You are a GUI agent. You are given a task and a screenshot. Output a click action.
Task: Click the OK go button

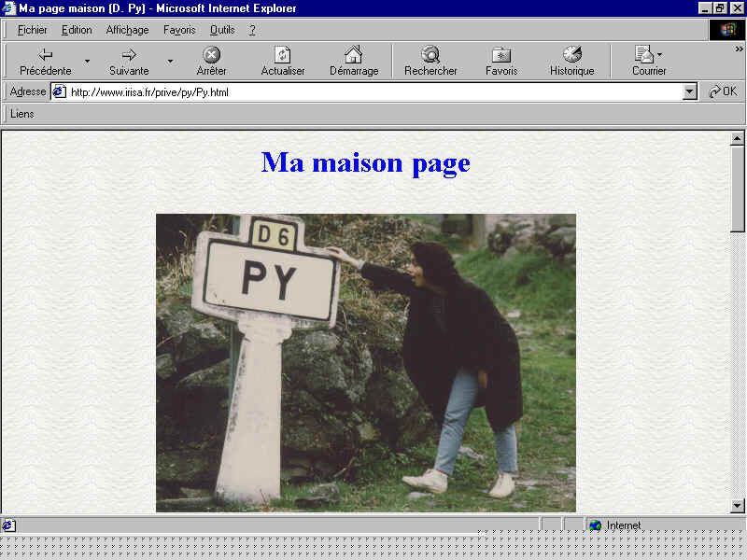click(723, 91)
